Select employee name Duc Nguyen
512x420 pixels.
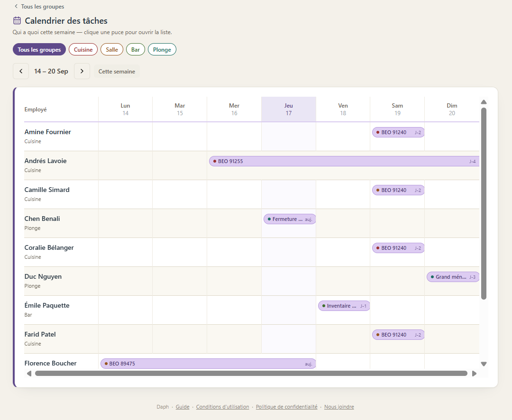tap(43, 276)
